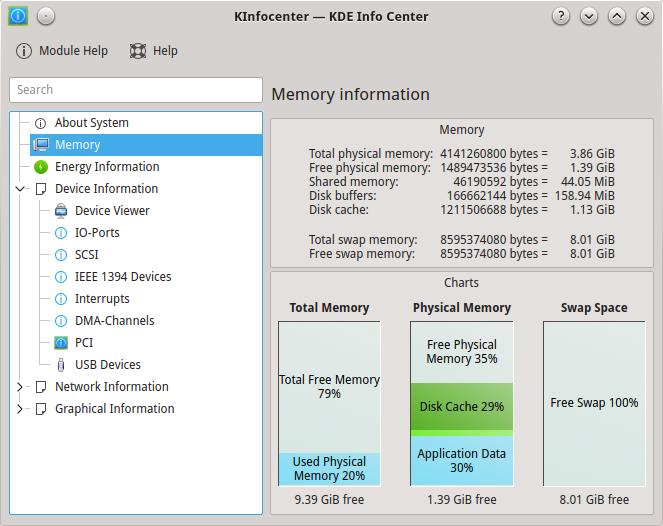This screenshot has width=663, height=526.
Task: Click the Memory chip icon in sidebar
Action: [x=41, y=145]
